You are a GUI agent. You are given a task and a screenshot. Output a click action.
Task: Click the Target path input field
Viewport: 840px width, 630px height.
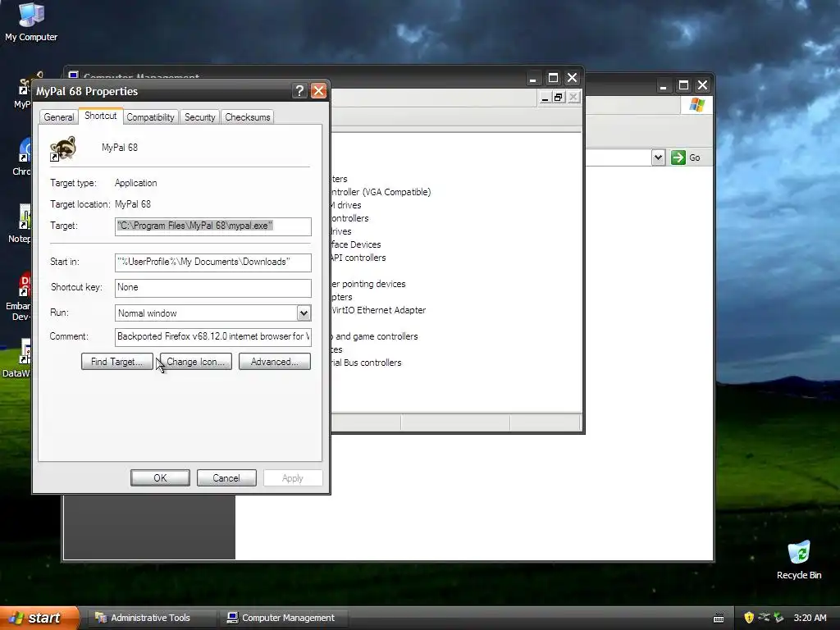(212, 226)
